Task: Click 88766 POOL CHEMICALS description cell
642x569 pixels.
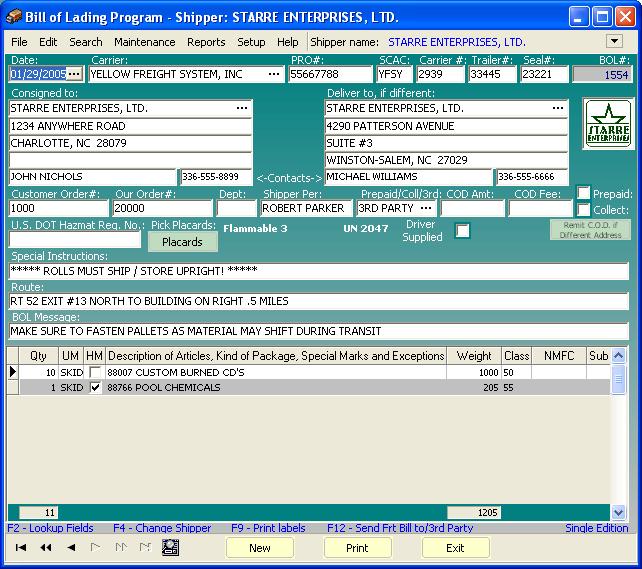Action: 276,387
